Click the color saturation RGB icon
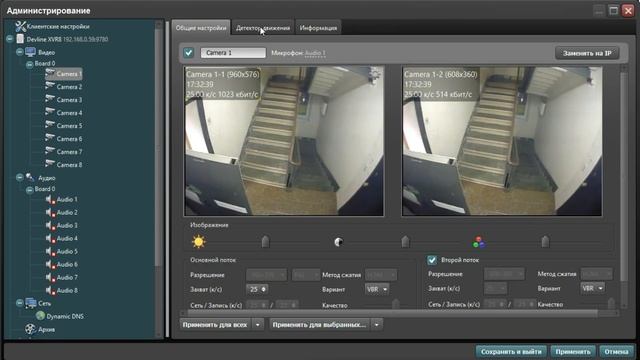 coord(478,242)
